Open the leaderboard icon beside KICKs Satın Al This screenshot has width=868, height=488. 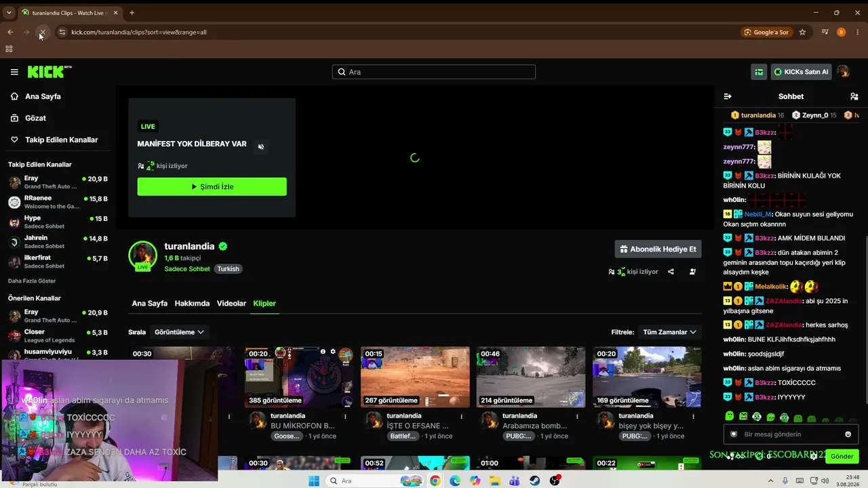[x=759, y=72]
